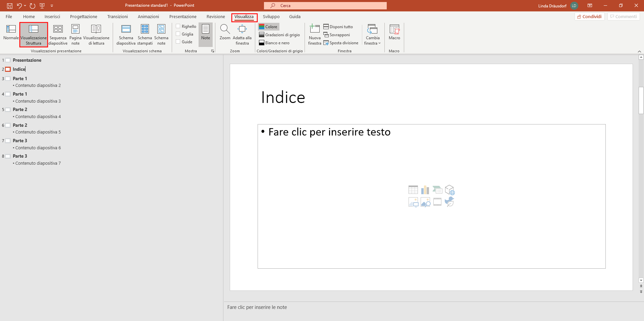Select Colore view mode
The height and width of the screenshot is (321, 644).
(268, 26)
